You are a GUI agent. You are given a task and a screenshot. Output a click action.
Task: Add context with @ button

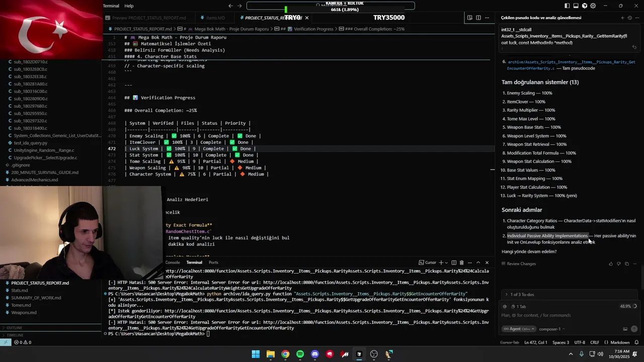(x=505, y=306)
